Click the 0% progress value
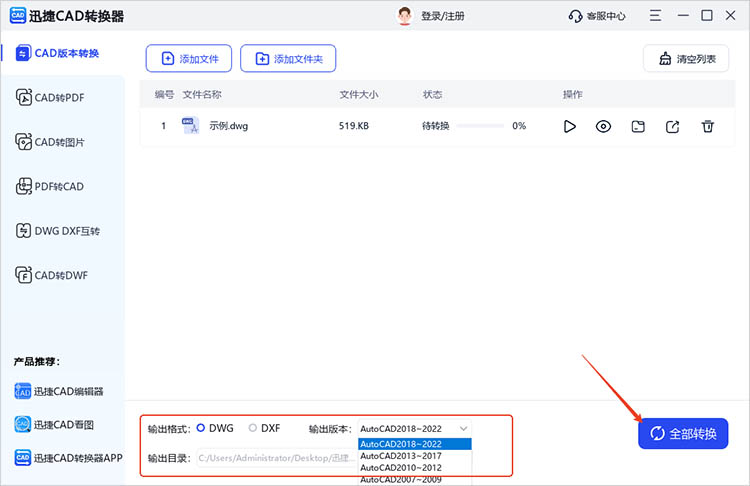Viewport: 750px width, 486px height. tap(519, 126)
